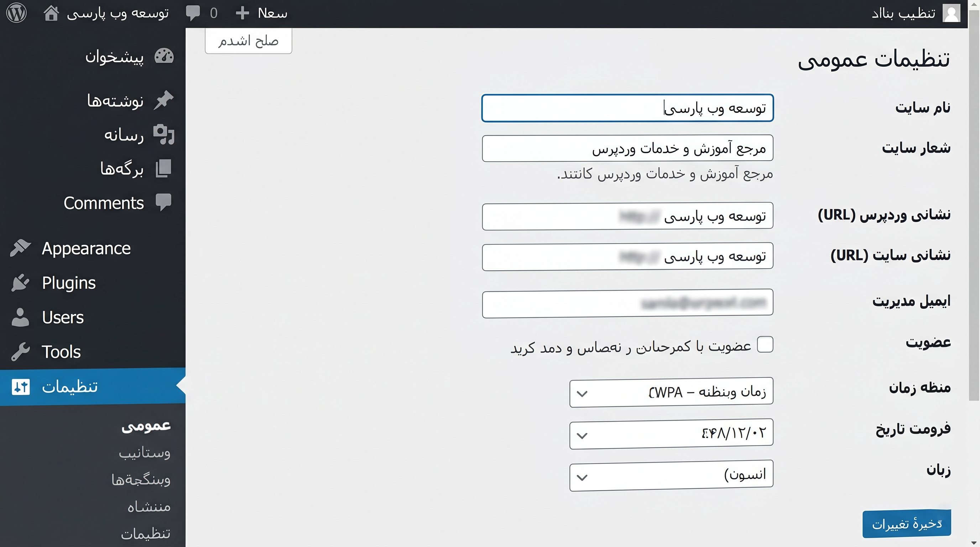Image resolution: width=980 pixels, height=547 pixels.
Task: Click the settings sliders icon
Action: click(21, 386)
